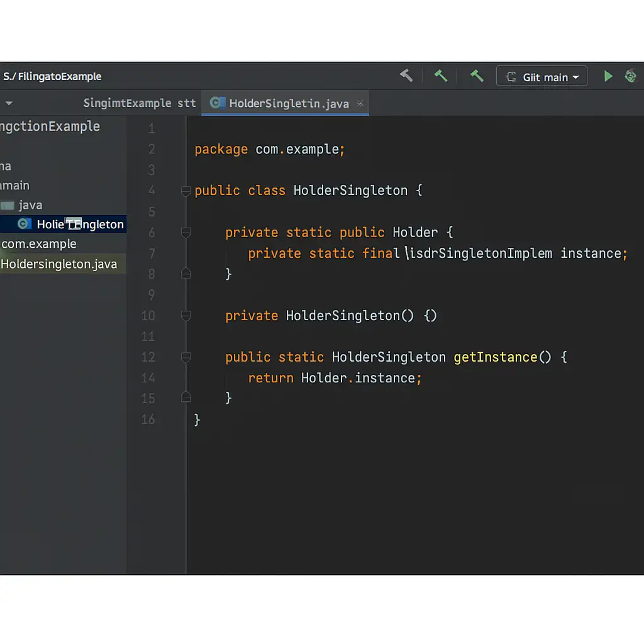
Task: Click the 'getInstance' method name
Action: (496, 357)
